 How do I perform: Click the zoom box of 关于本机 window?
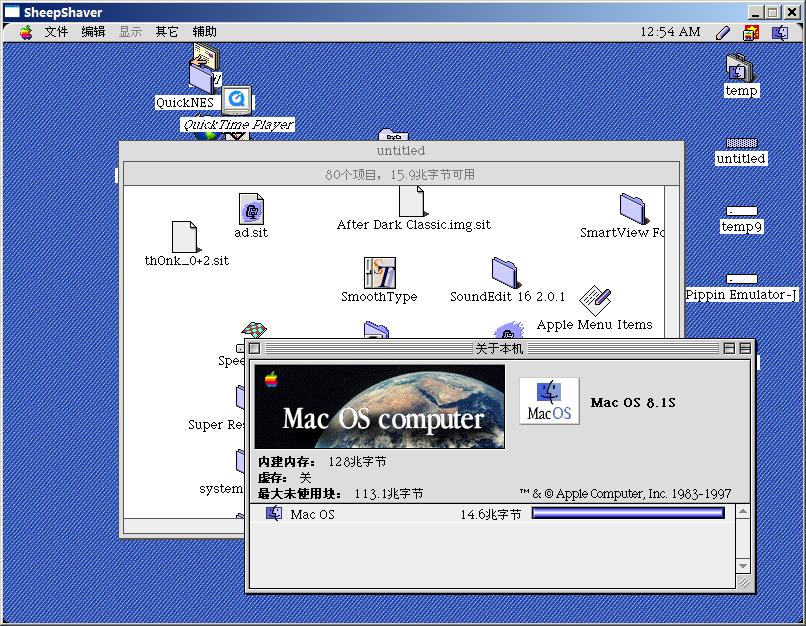[729, 348]
